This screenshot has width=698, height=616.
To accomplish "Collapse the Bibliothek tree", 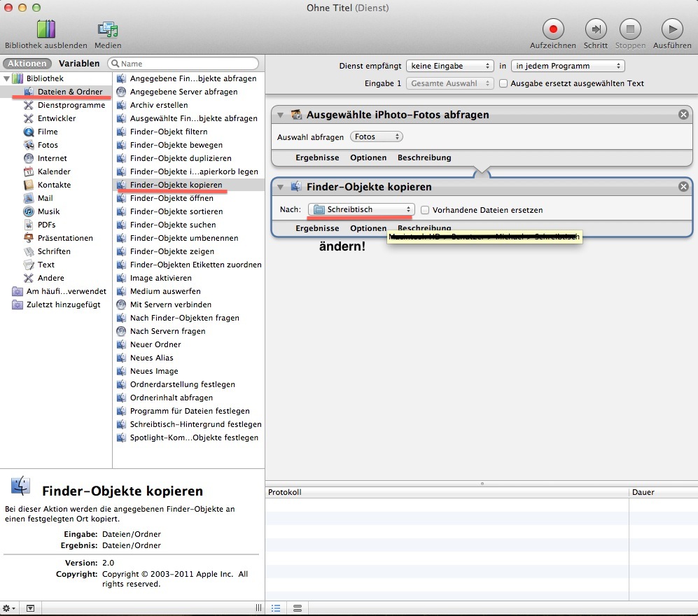I will [7, 78].
